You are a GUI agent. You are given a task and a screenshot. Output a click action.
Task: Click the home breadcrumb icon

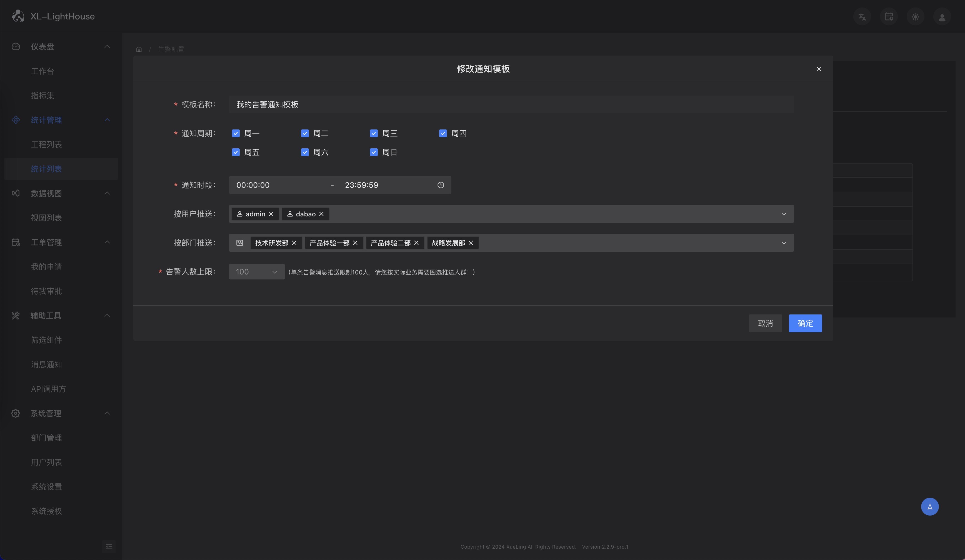(139, 49)
